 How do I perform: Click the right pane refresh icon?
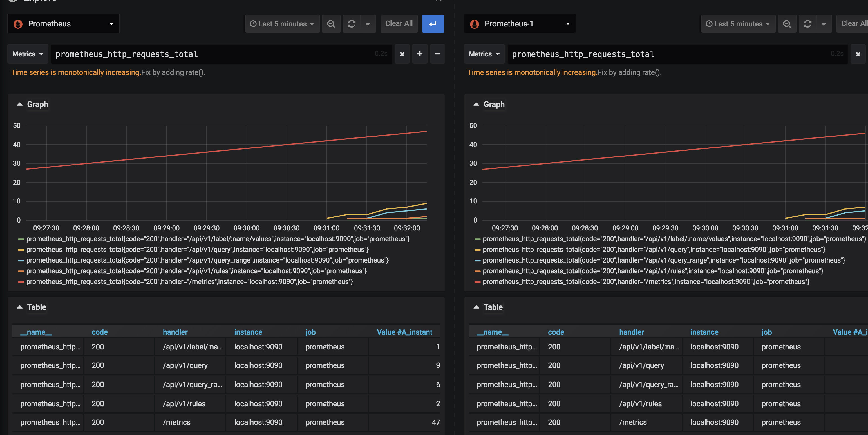806,23
